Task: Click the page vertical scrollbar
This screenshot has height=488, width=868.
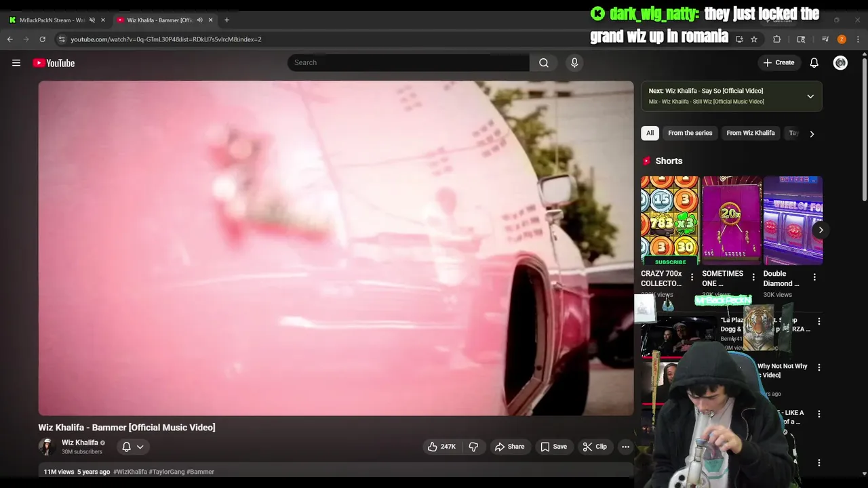Action: [864, 129]
